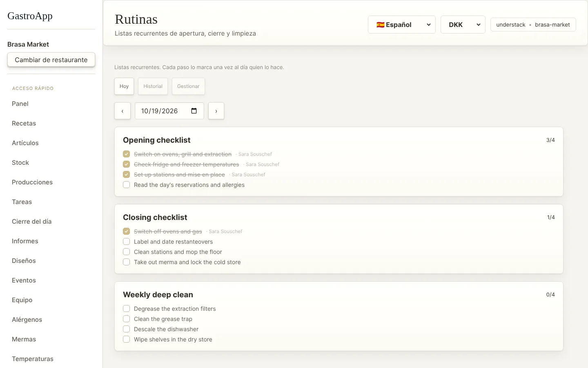This screenshot has height=368, width=588.
Task: Uncheck 'Switch on ovens, grill and extraction'
Action: click(127, 154)
